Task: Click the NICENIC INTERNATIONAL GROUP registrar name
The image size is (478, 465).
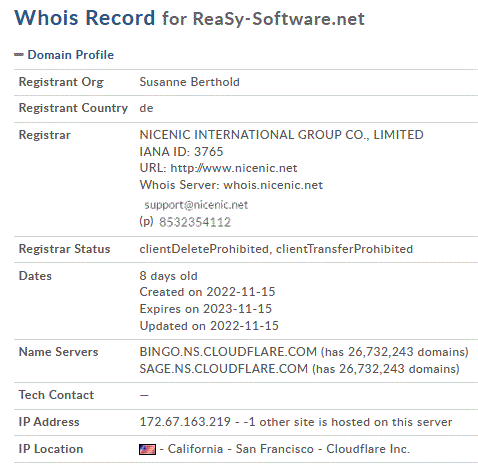Action: pyautogui.click(x=281, y=135)
